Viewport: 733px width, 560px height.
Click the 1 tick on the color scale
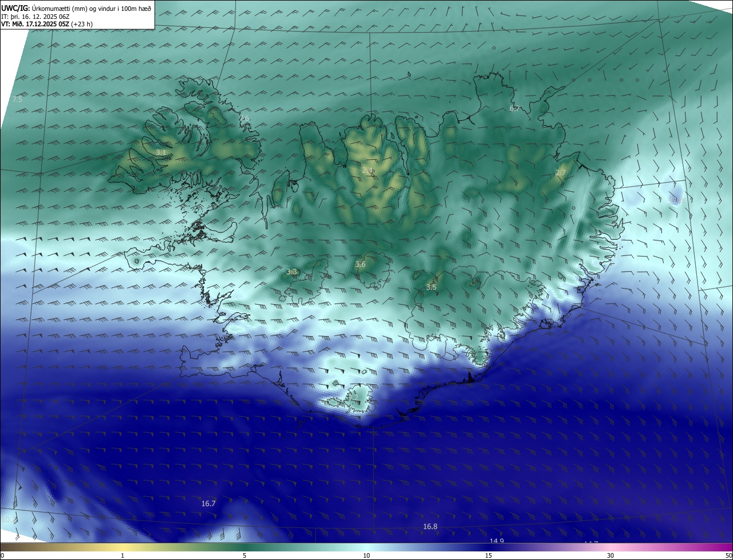(x=123, y=555)
